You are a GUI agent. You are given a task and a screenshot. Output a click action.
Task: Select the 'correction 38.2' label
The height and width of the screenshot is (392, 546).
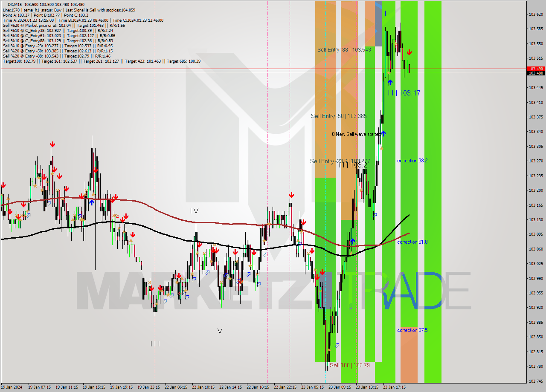tap(412, 161)
